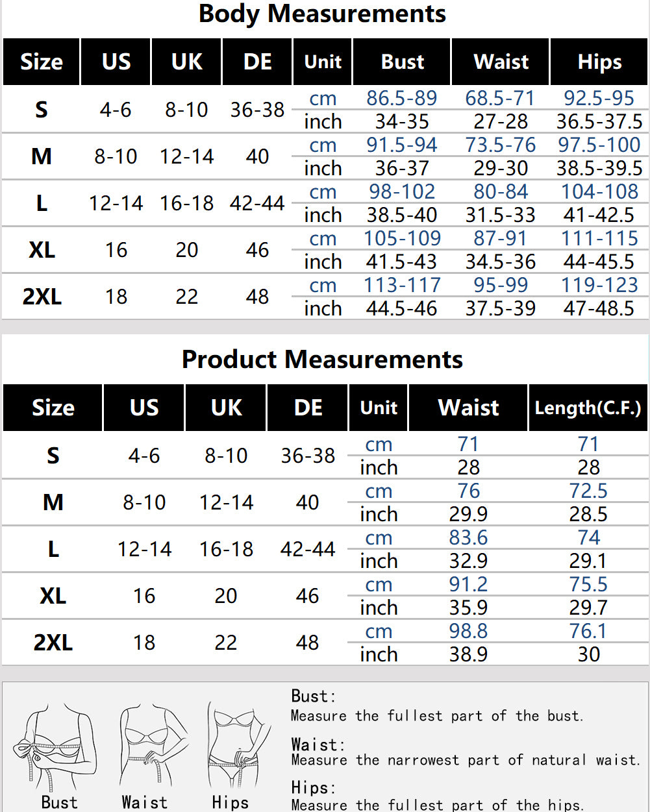
Task: Click the Product Measurements title
Action: [x=323, y=360]
